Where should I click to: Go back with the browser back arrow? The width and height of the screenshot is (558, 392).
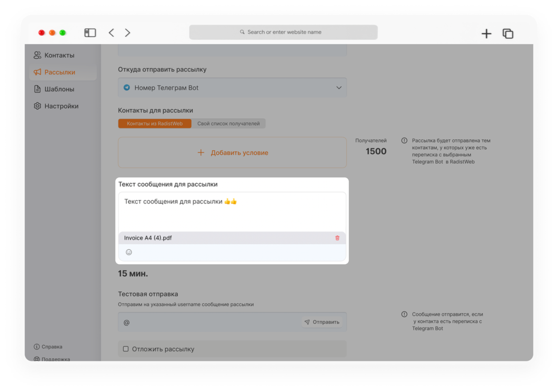coord(111,33)
